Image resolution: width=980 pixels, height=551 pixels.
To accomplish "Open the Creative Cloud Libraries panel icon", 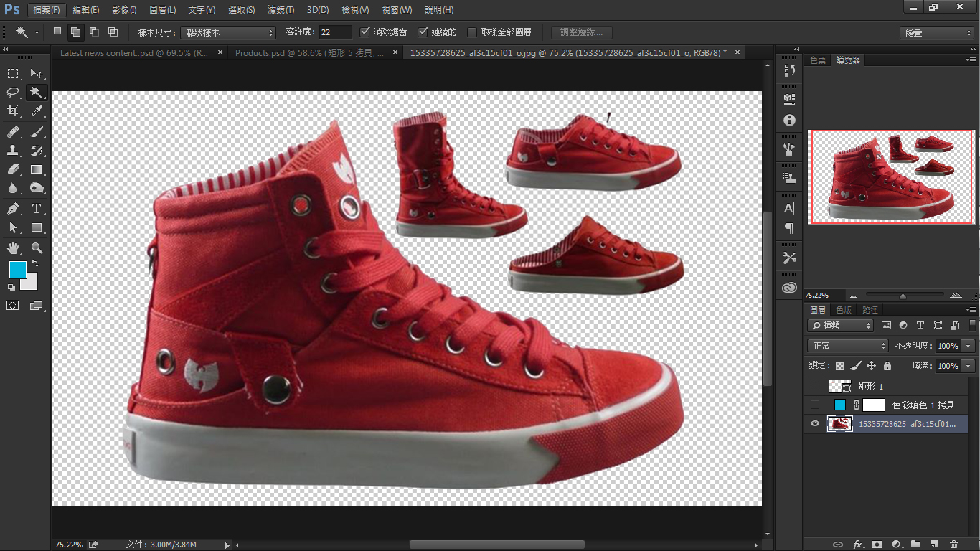I will tap(789, 287).
